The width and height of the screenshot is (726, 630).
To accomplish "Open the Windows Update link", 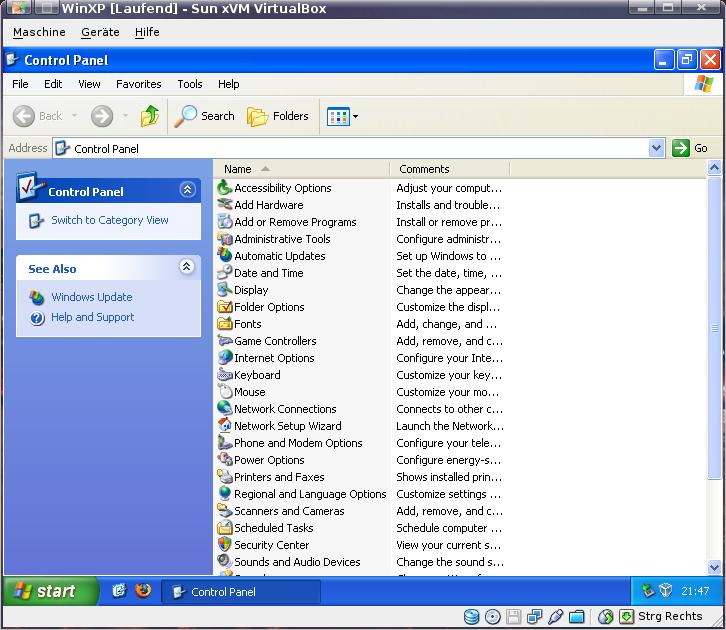I will 91,297.
